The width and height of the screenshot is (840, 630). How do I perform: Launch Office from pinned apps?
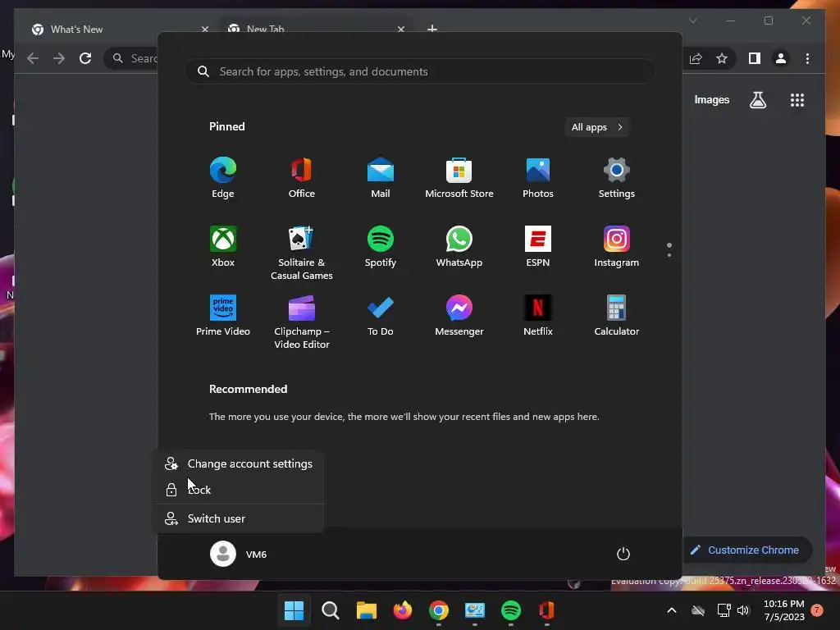[x=302, y=178]
